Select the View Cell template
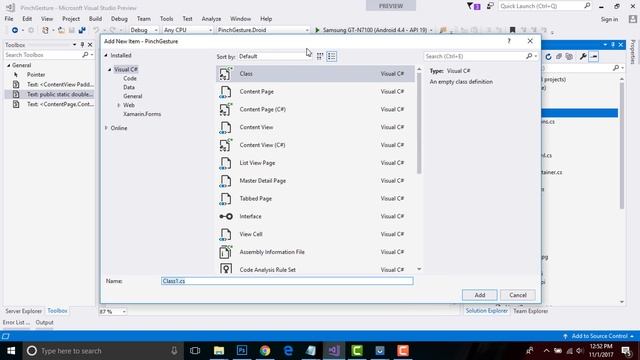Screen dimensions: 640x360 [x=315, y=234]
